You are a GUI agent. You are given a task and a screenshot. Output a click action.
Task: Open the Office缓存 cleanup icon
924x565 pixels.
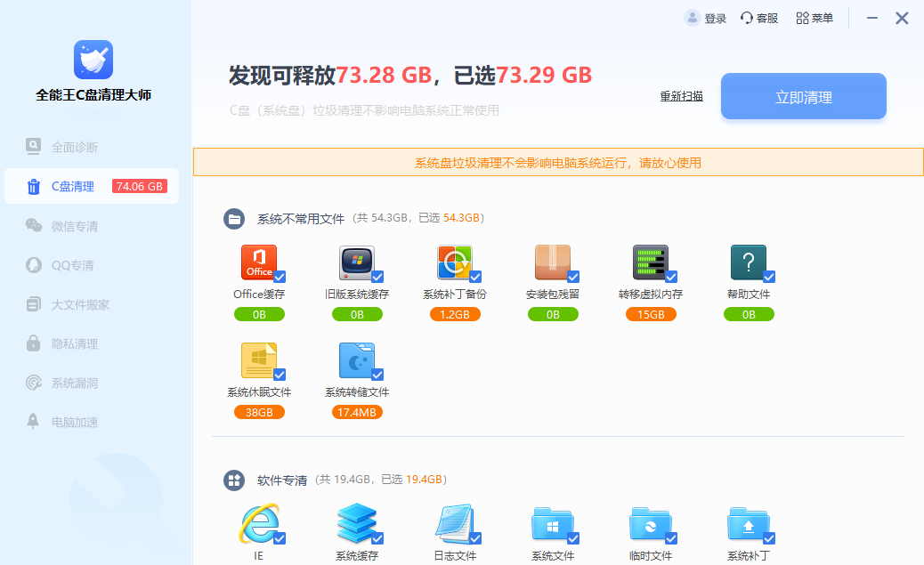259,261
